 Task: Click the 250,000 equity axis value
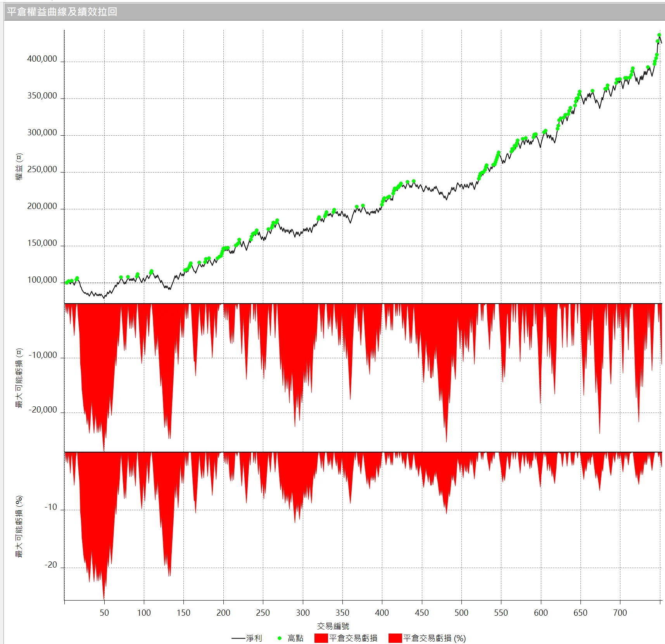pyautogui.click(x=42, y=169)
